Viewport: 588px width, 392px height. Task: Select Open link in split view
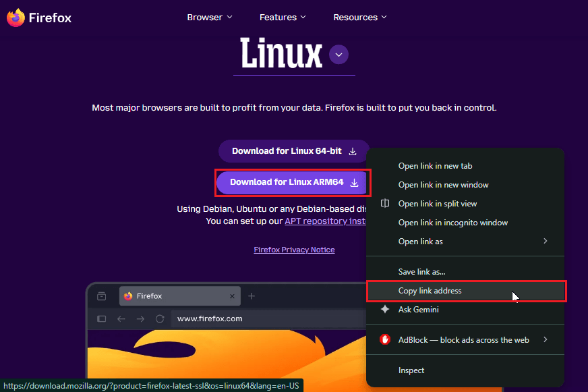tap(465, 204)
